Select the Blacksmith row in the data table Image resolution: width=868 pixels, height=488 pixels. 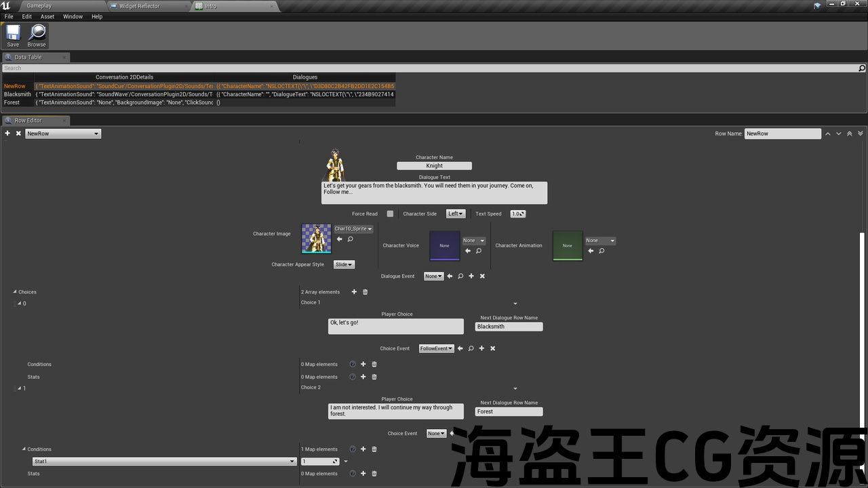pos(17,94)
